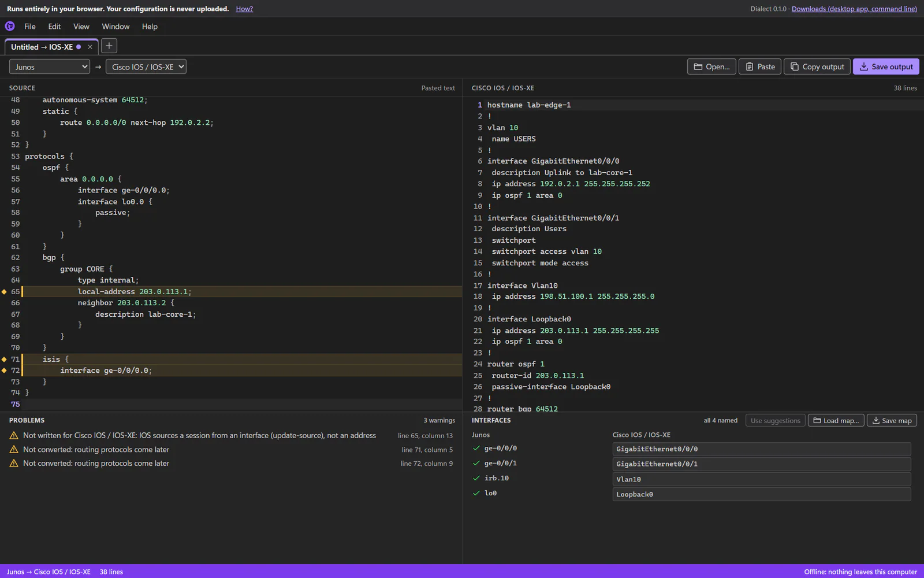Click 38 lines in status bar

click(111, 572)
